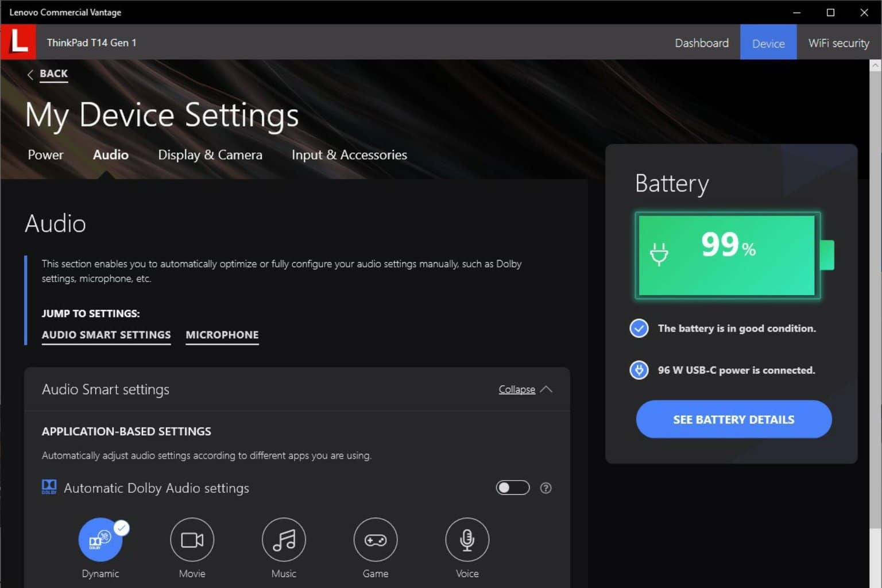This screenshot has height=588, width=882.
Task: Click the help question mark icon
Action: [546, 488]
